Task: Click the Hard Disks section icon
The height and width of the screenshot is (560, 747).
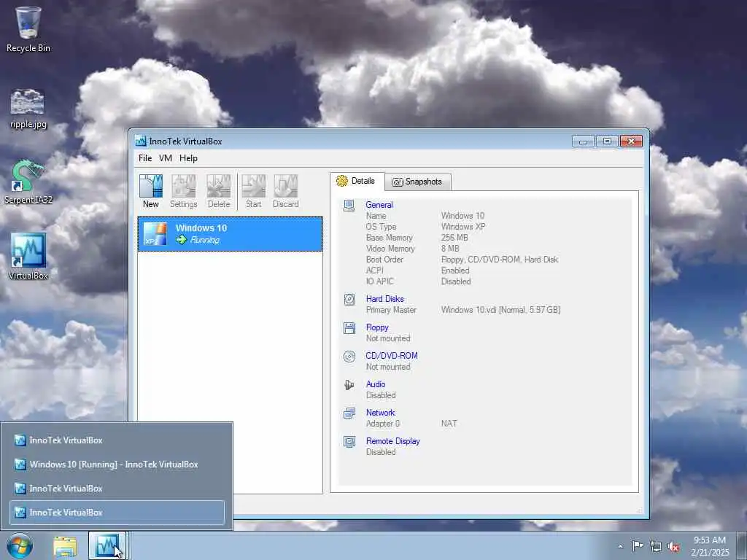Action: pyautogui.click(x=349, y=300)
